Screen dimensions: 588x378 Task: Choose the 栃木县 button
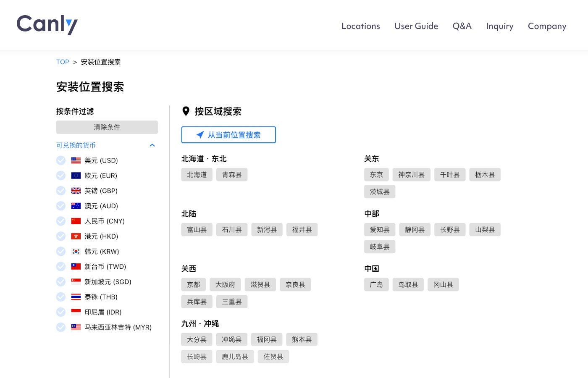coord(485,175)
